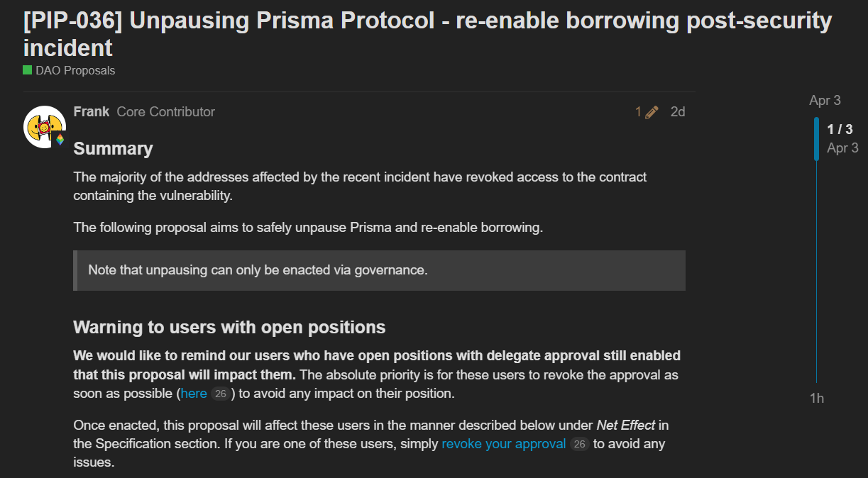Viewport: 868px width, 478px height.
Task: Click the blue timeline scrubber bar
Action: [x=816, y=138]
